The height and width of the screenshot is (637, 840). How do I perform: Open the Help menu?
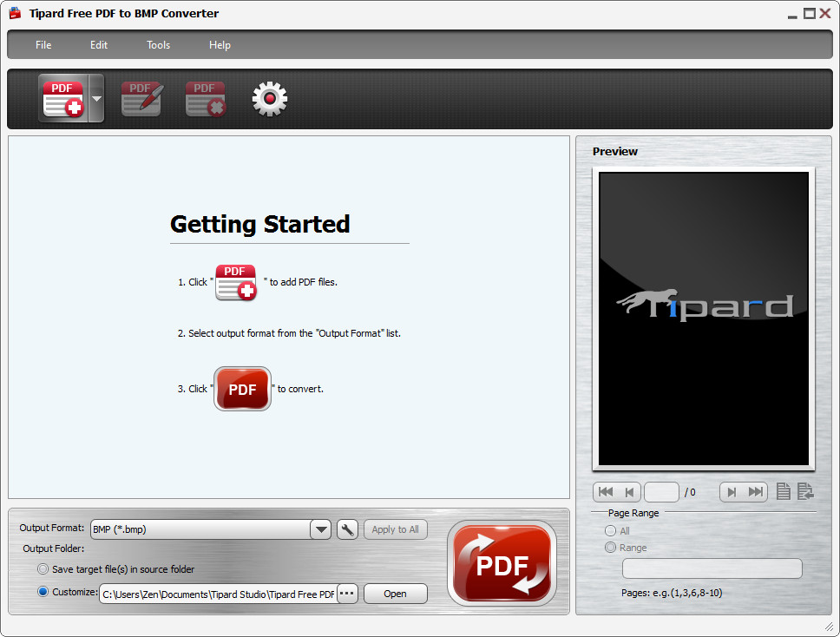click(x=220, y=44)
